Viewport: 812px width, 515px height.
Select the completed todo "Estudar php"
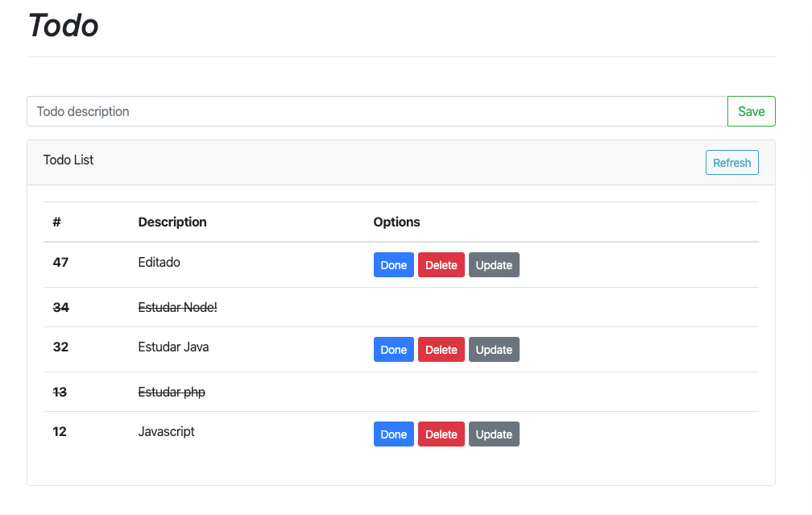[172, 392]
